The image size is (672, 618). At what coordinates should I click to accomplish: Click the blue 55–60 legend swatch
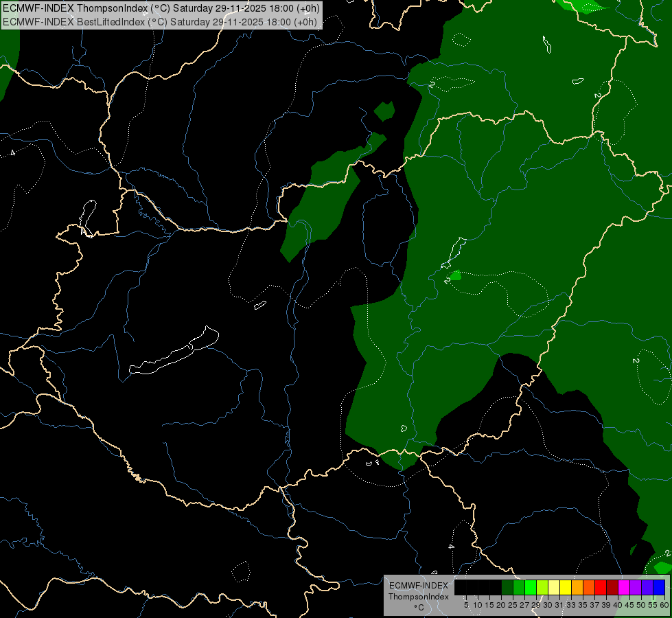coord(659,587)
